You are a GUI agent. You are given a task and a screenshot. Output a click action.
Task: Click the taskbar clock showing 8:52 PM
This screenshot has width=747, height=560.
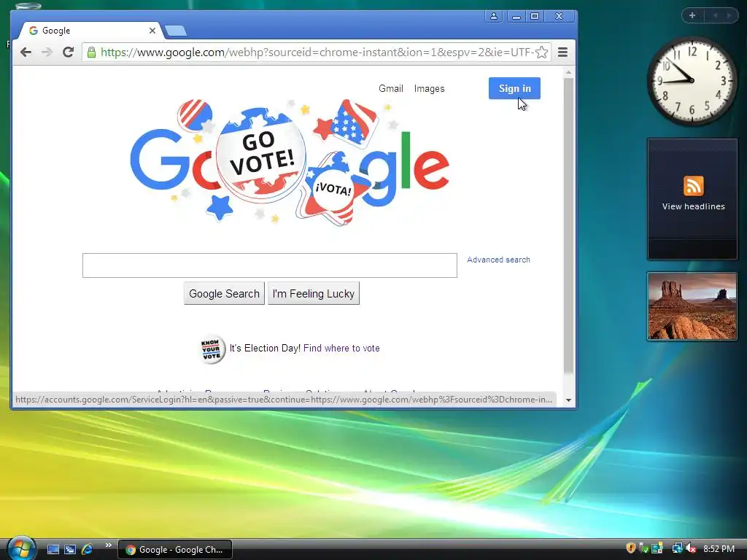(719, 548)
